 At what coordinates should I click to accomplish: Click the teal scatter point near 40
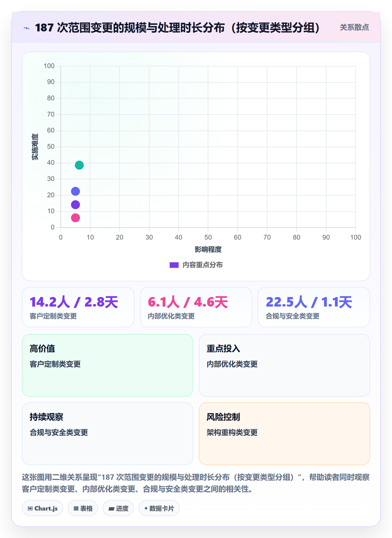click(79, 165)
